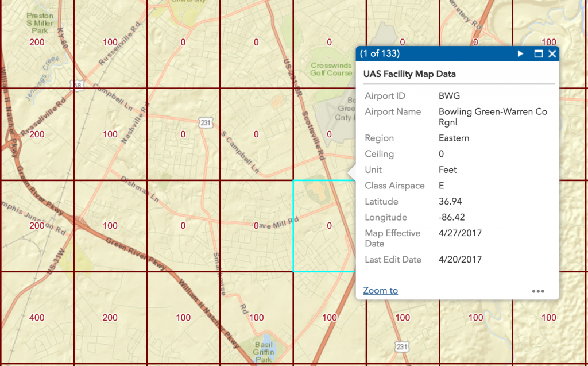Click the BWG Airport ID value
Viewport: 588px width, 366px height.
(x=449, y=96)
